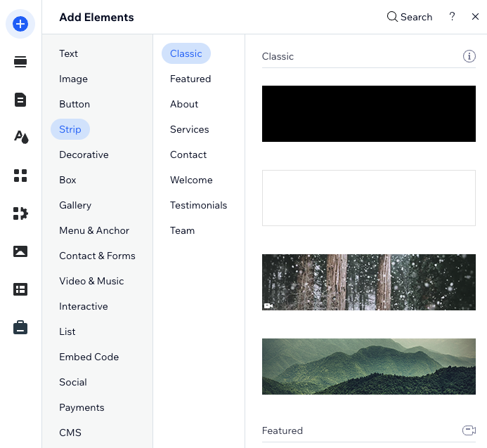Open the Pages & Menu sidebar icon
Image resolution: width=487 pixels, height=448 pixels.
[x=20, y=100]
